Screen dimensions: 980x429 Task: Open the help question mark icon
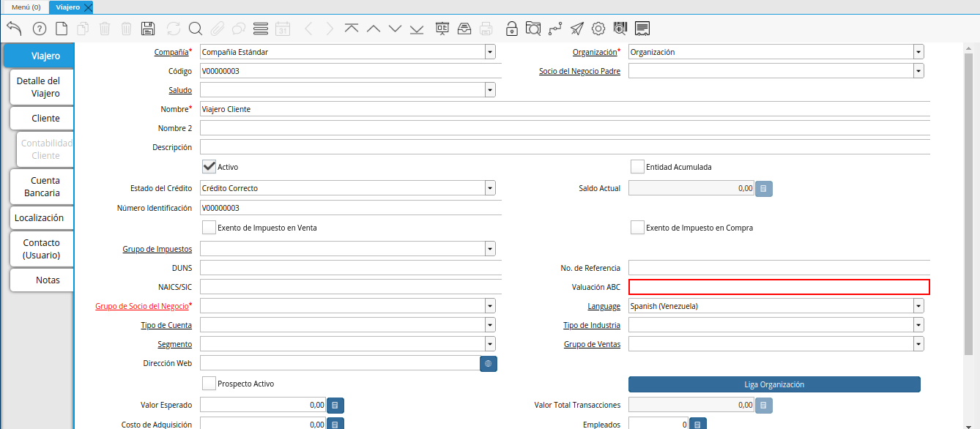(x=39, y=29)
